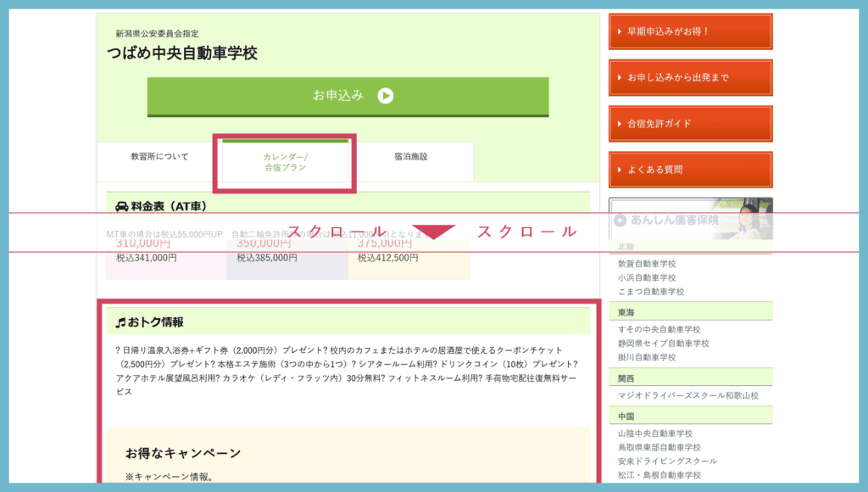Open the 静岡県セイブ自動車学校 link
Screen dimensions: 868x492
[x=663, y=343]
